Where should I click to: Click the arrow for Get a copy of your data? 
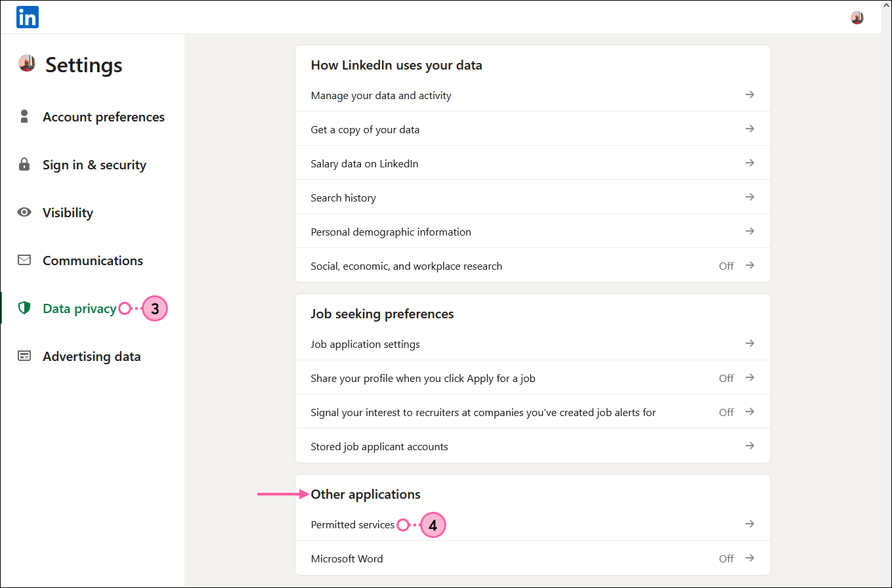(x=750, y=129)
